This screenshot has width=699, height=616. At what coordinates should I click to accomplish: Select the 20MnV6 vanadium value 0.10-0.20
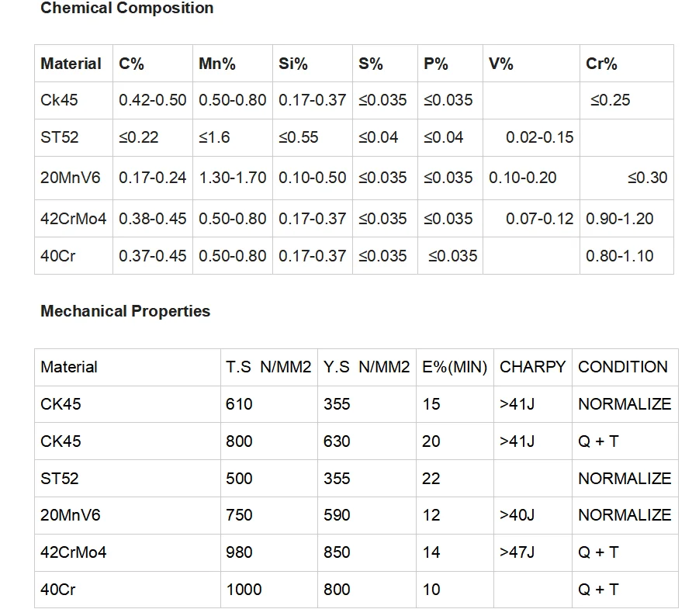[523, 178]
